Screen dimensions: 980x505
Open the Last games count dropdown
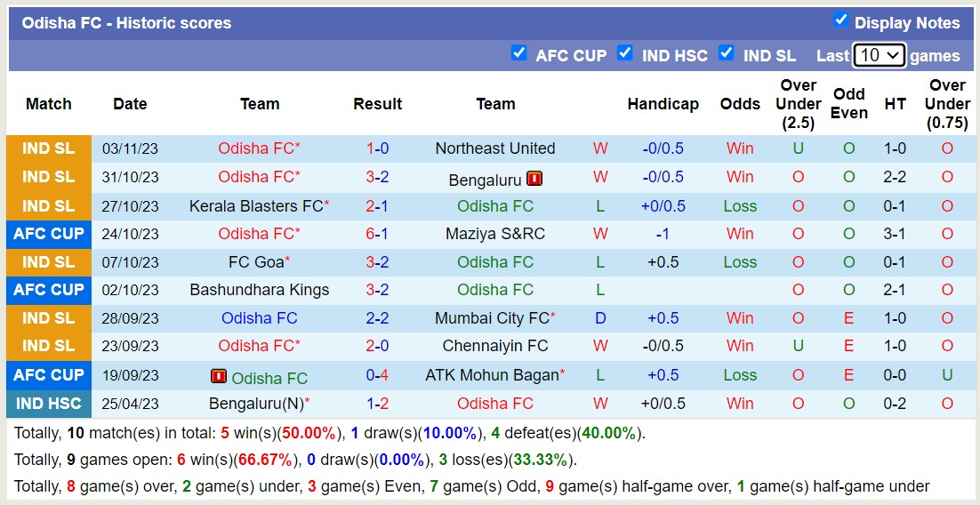tap(879, 55)
